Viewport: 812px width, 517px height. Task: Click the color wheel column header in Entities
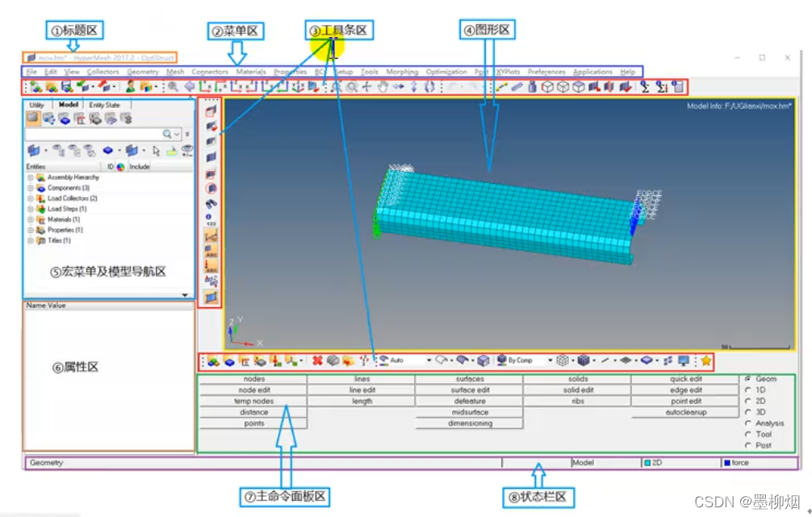tap(121, 167)
